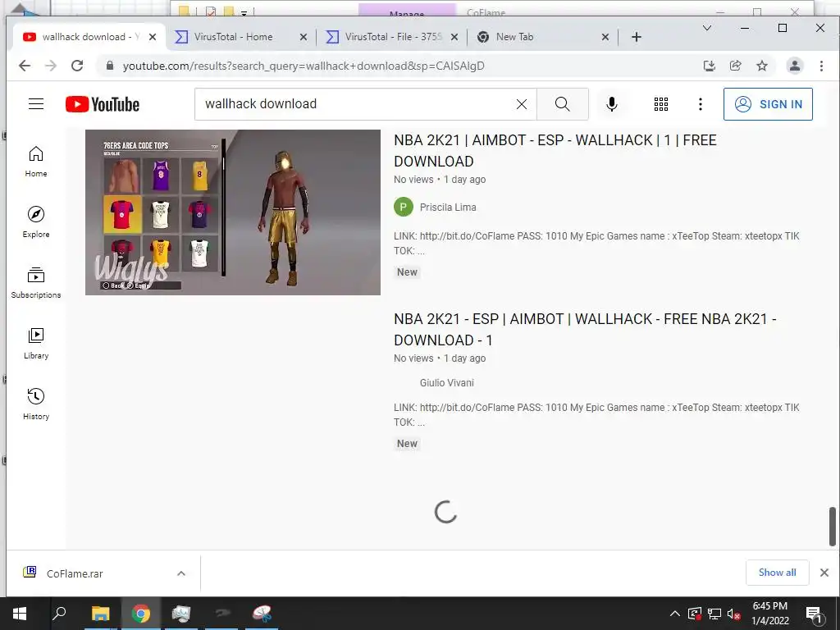Click the install app icon in the address bar
840x630 pixels.
click(x=710, y=66)
